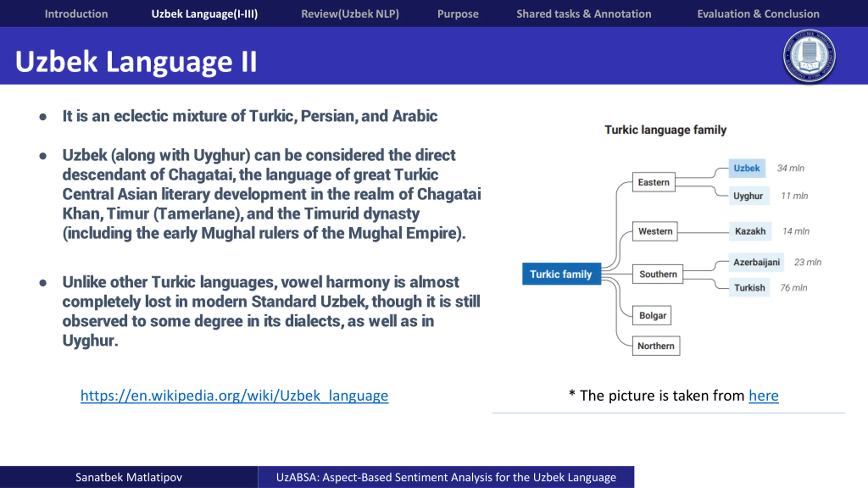Click the Sanatbek Matlatipov footer name
Screen dimensions: 868x488
tap(129, 477)
